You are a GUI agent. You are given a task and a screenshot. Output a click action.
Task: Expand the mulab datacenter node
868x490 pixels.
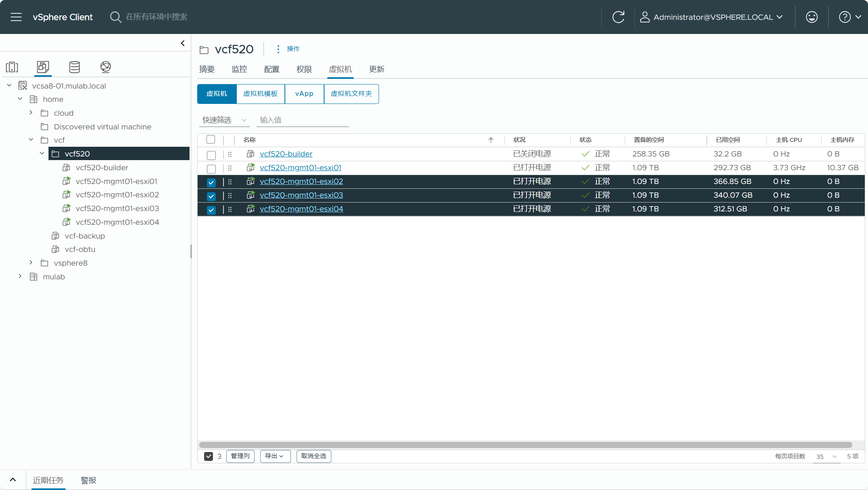tap(20, 276)
